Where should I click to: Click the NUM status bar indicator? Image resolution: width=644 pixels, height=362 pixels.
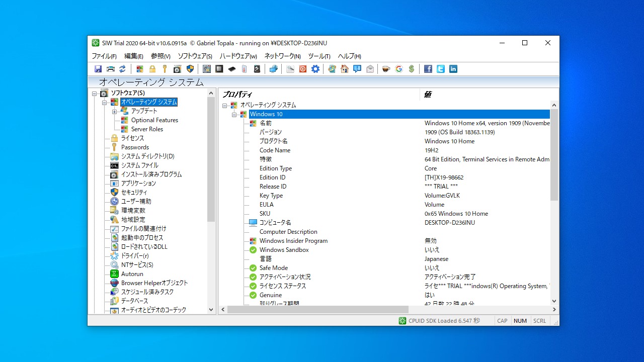click(x=520, y=321)
